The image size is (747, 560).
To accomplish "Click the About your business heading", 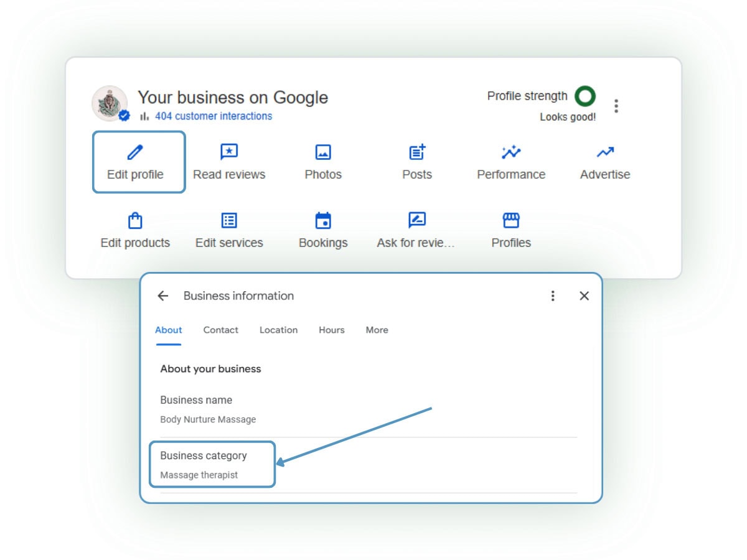I will pyautogui.click(x=210, y=369).
